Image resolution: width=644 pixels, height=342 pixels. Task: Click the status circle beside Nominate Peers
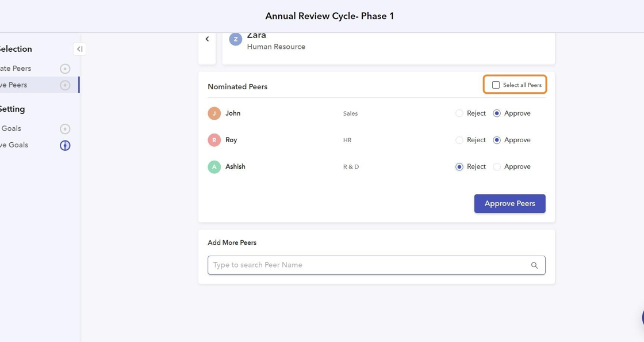[65, 69]
